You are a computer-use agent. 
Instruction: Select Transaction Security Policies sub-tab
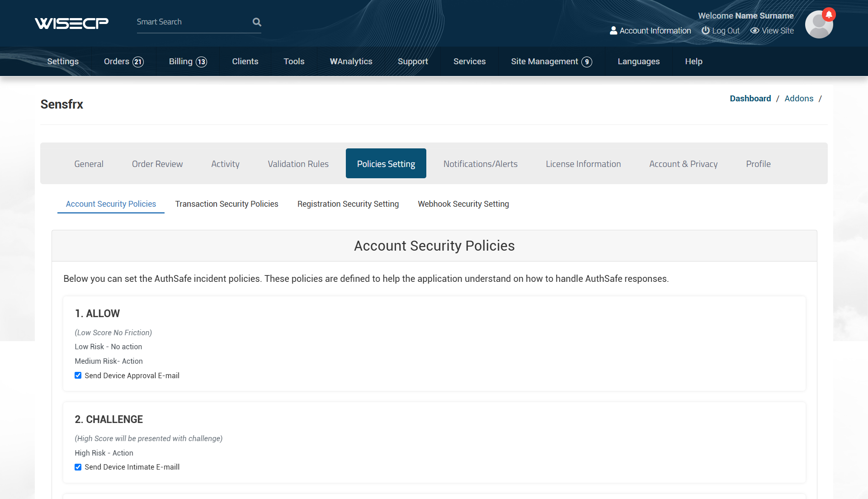pyautogui.click(x=226, y=204)
